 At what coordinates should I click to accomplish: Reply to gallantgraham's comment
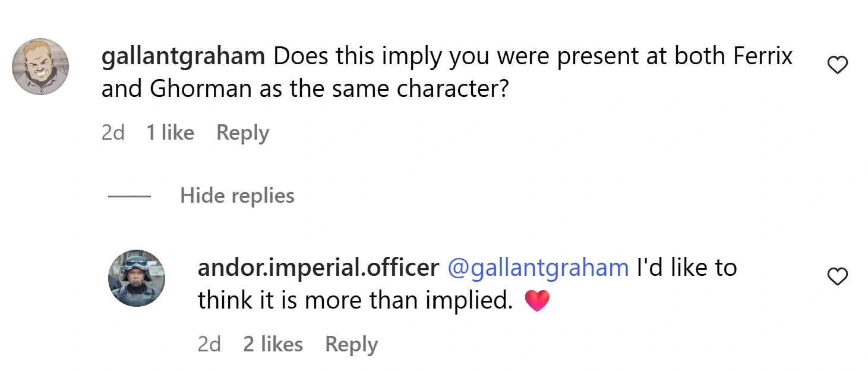[x=242, y=133]
